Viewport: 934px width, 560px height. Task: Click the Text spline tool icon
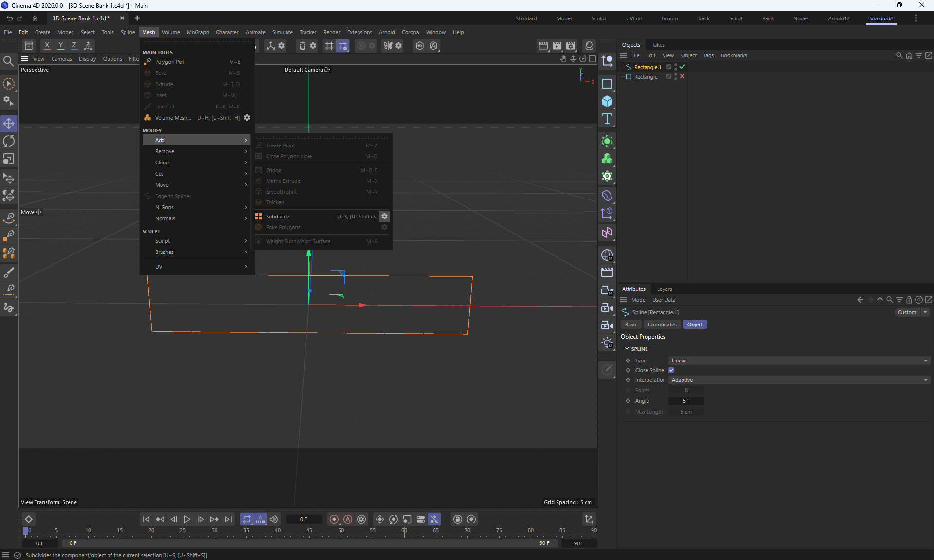[607, 119]
